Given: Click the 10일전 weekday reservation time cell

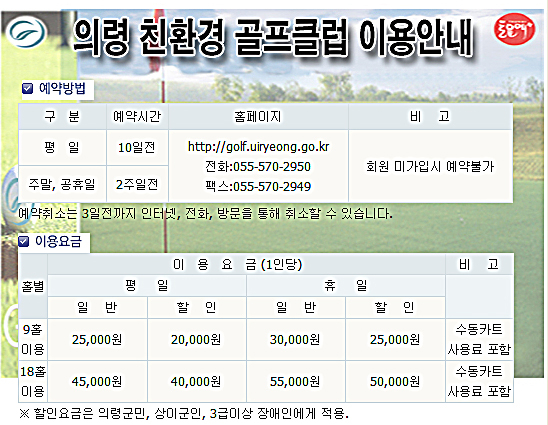Looking at the screenshot, I should [137, 147].
